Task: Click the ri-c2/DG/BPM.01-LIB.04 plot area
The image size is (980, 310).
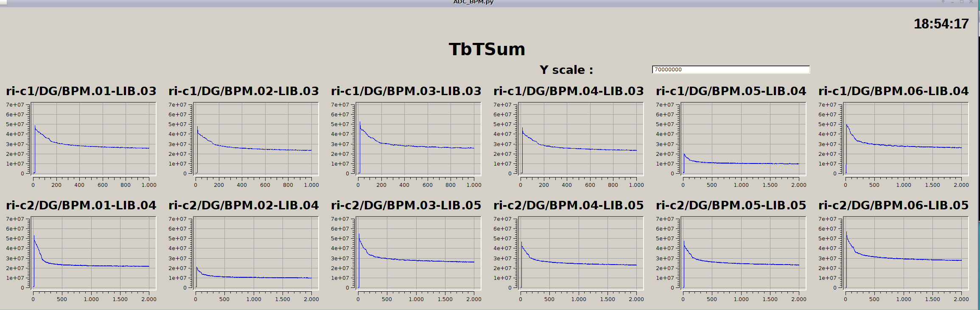Action: (94, 253)
